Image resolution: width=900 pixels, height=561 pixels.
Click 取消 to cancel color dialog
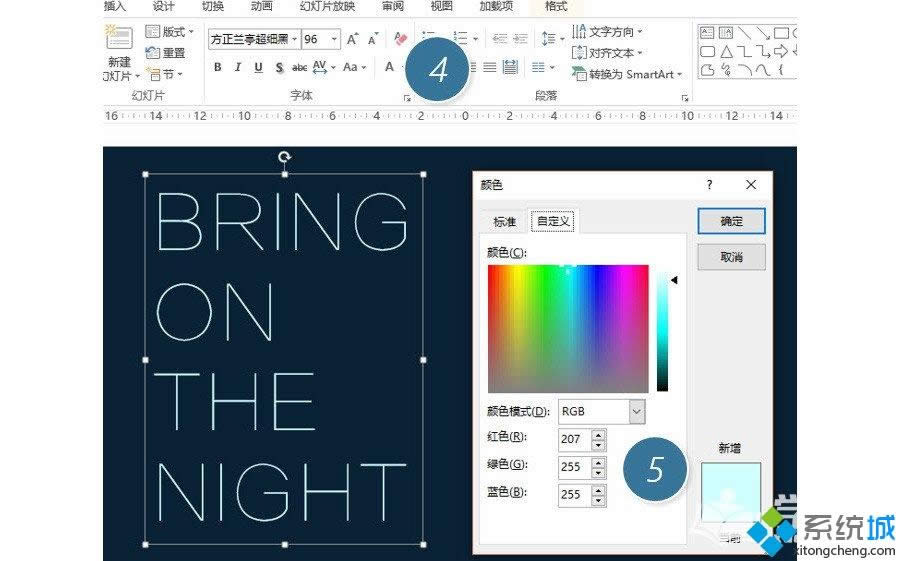(731, 257)
